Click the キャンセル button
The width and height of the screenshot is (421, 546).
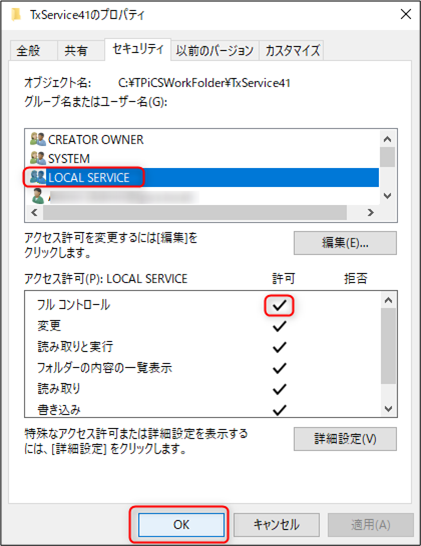pos(276,524)
